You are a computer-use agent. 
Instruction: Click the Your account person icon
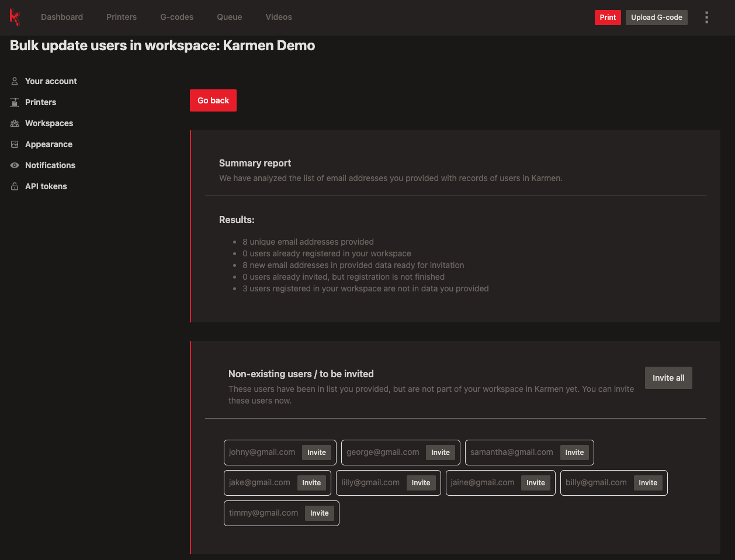(15, 81)
